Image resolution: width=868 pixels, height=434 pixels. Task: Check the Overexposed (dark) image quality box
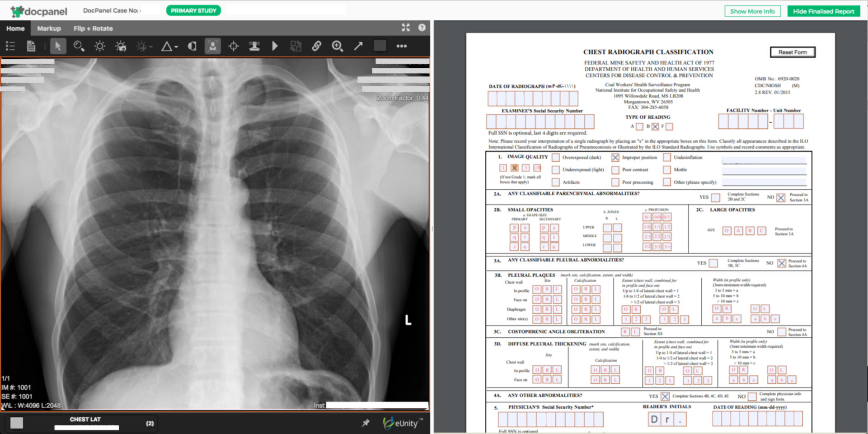pyautogui.click(x=555, y=157)
